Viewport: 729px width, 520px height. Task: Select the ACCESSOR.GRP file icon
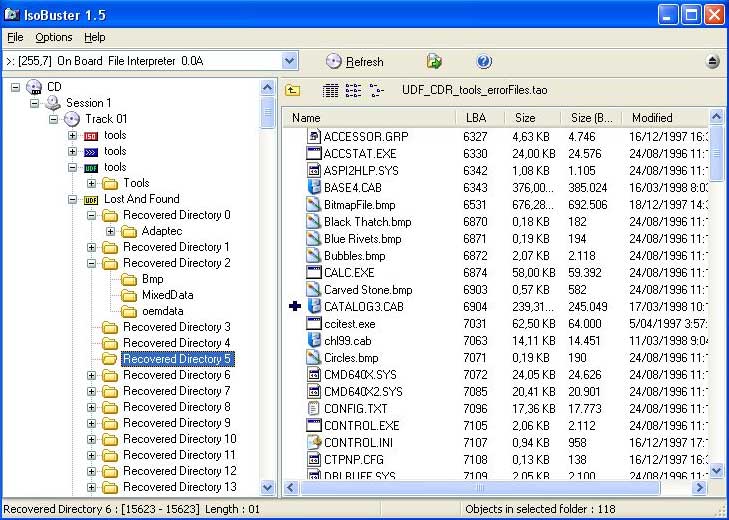tap(314, 136)
